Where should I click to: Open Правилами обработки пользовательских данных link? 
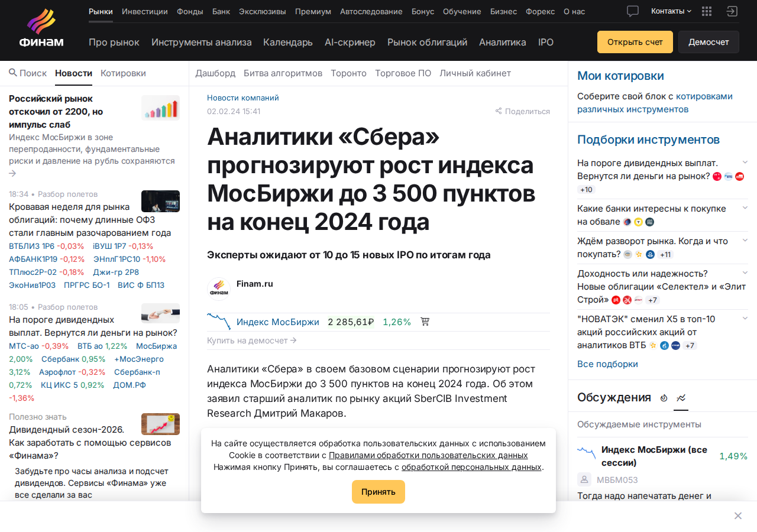click(428, 455)
